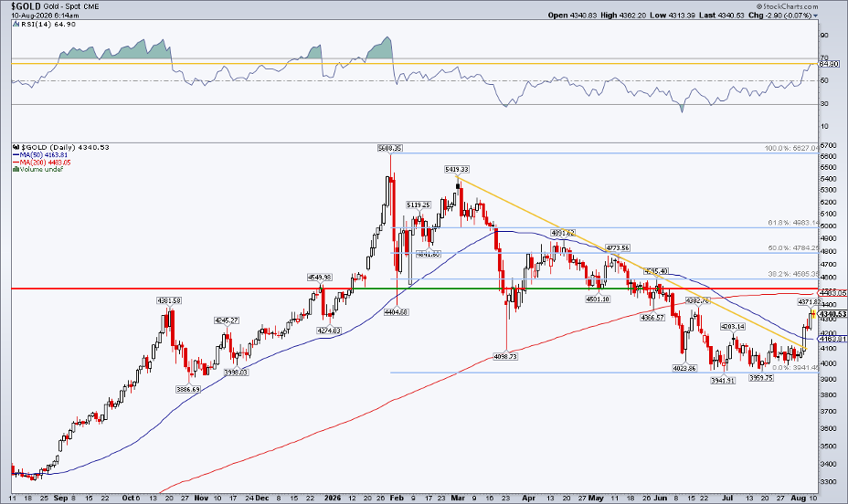Click the date stamp '10-Aug-2026 6:14am'

pyautogui.click(x=45, y=16)
